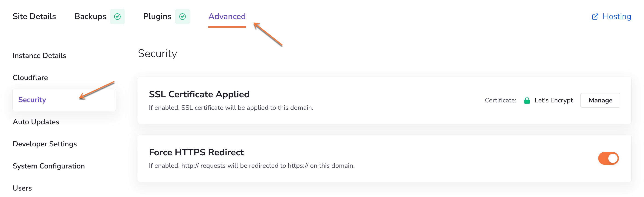Viewport: 644px width, 197px height.
Task: Open the Users sidebar section
Action: click(22, 188)
